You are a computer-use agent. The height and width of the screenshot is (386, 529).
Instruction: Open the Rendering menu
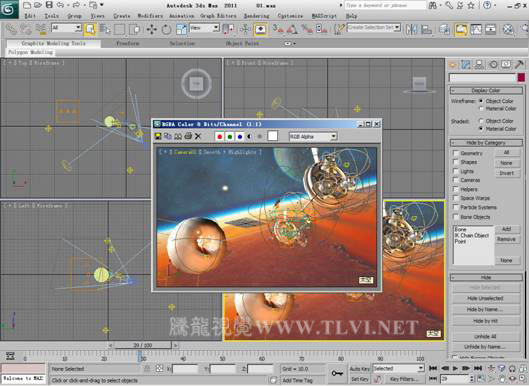(256, 16)
